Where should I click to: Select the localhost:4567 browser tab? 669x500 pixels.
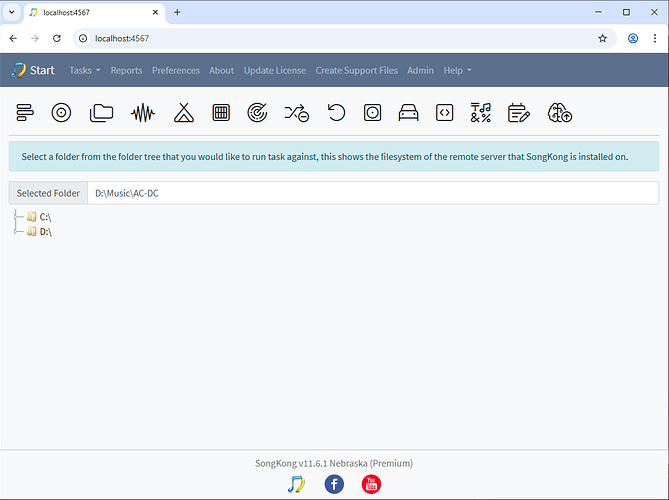94,12
